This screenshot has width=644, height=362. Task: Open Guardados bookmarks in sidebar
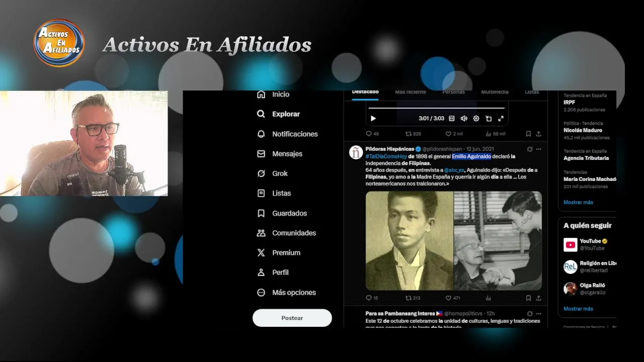[282, 213]
